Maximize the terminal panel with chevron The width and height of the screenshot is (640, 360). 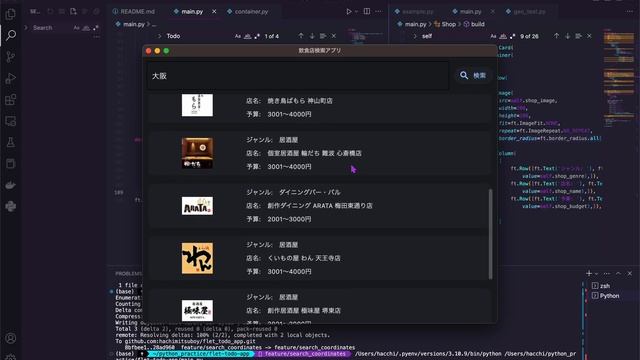(x=618, y=273)
